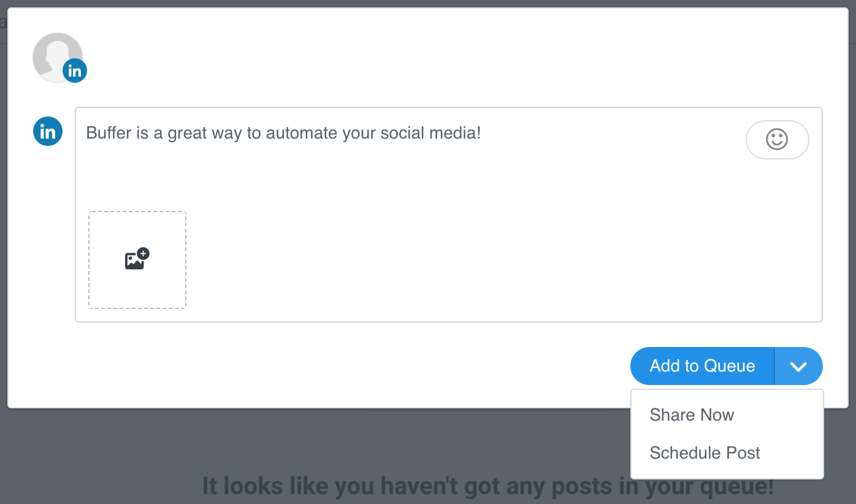Open the emoji picker smiley button

(x=777, y=140)
